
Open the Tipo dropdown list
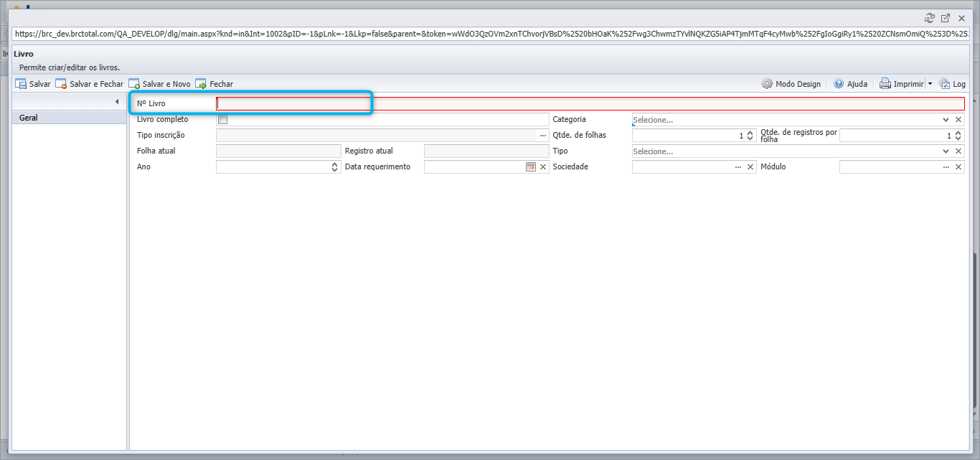pyautogui.click(x=946, y=151)
